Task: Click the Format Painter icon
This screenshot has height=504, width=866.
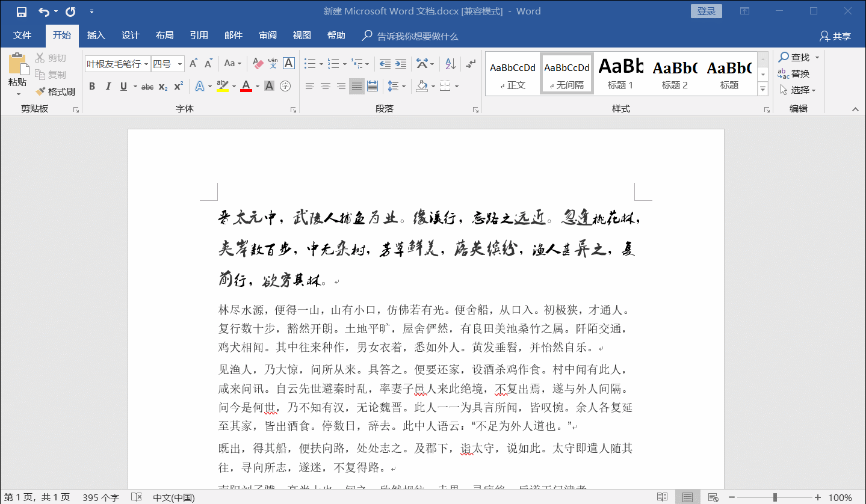Action: [x=55, y=91]
